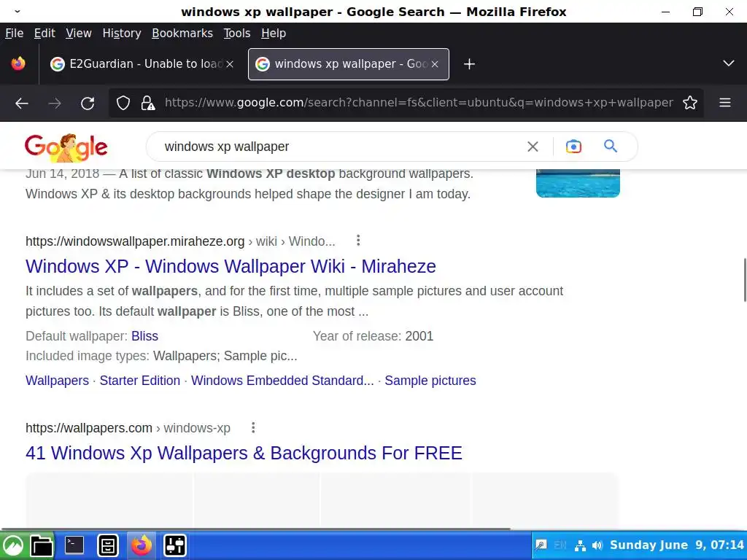Open the blue water result thumbnail

pos(578,183)
